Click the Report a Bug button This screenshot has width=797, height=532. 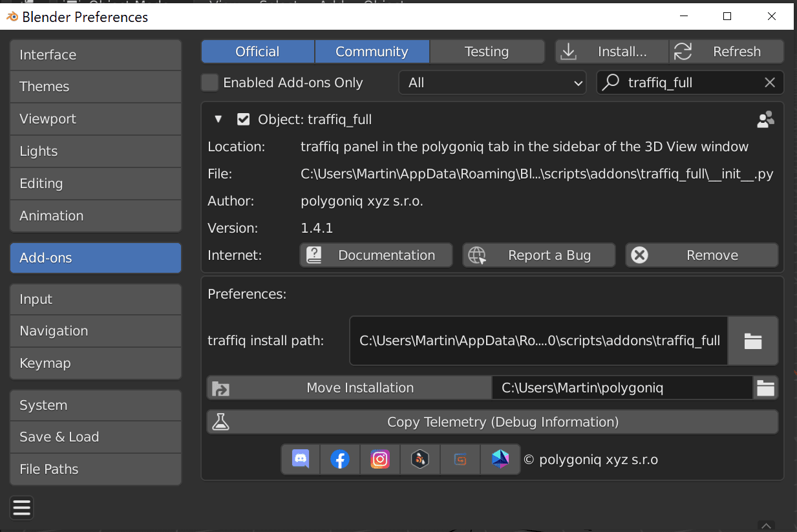pos(538,255)
